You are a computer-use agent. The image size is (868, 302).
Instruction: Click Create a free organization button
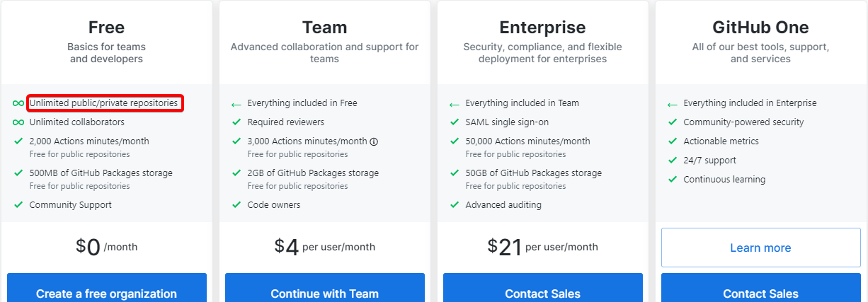coord(107,288)
